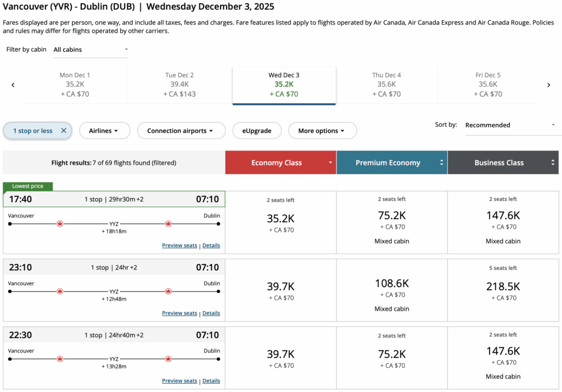
Task: View Details for the 23:10 flight
Action: click(x=211, y=313)
